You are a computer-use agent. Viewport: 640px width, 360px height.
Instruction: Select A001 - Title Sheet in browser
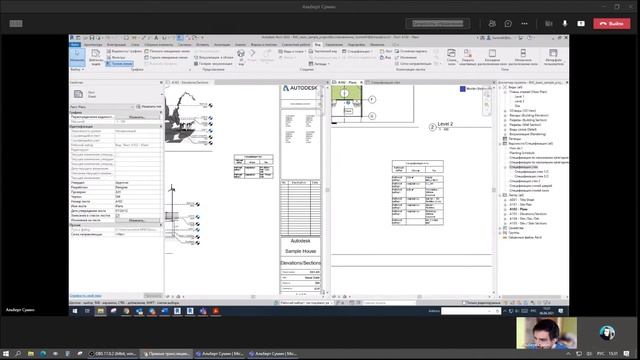(522, 200)
